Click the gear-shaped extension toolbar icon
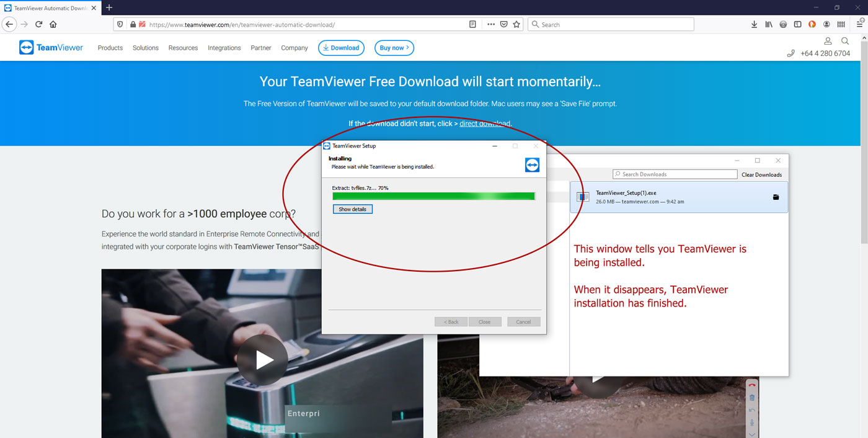 click(x=783, y=24)
